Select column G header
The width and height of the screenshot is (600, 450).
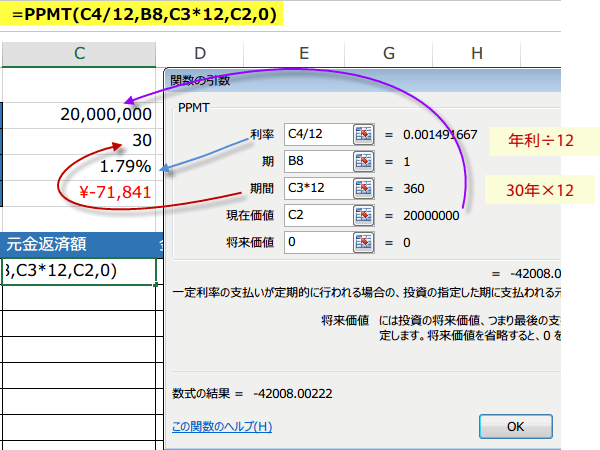(389, 54)
